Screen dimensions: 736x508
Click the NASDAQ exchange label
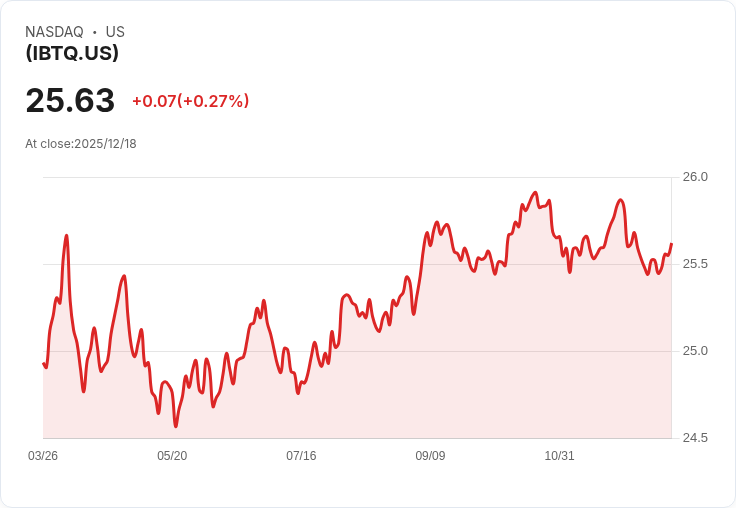pos(54,31)
